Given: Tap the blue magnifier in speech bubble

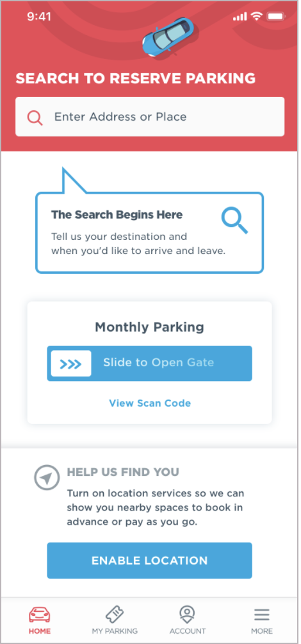Looking at the screenshot, I should [x=234, y=221].
